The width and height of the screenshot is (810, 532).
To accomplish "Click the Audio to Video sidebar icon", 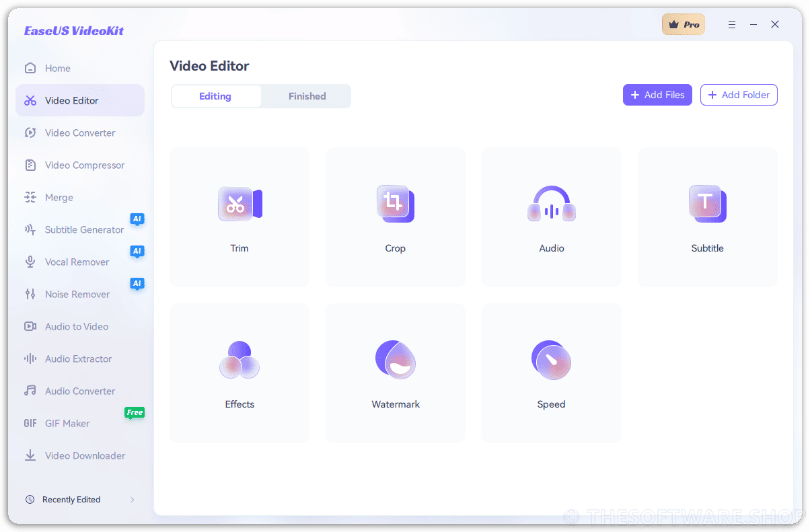I will [x=30, y=326].
